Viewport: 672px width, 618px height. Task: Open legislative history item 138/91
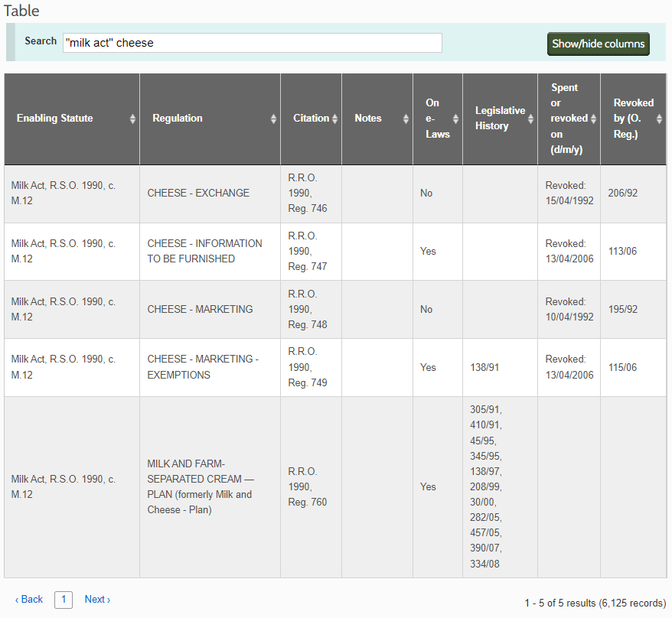[x=485, y=367]
